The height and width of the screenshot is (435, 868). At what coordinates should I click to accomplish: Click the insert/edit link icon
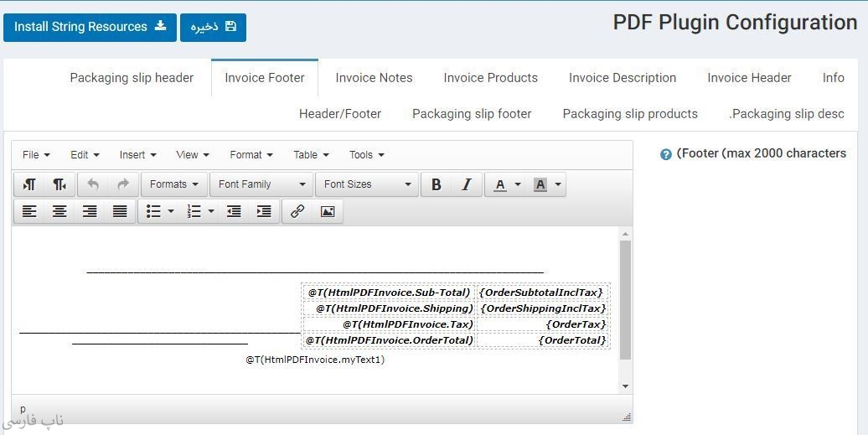(297, 211)
